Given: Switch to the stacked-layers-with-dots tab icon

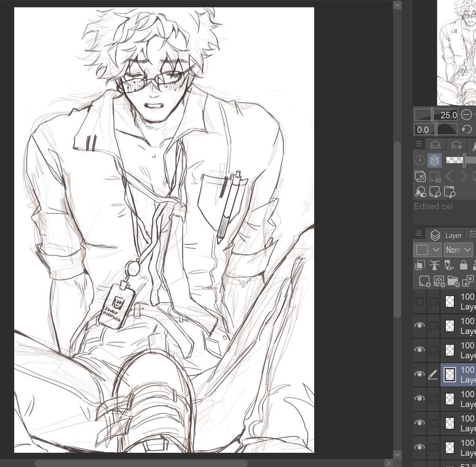Looking at the screenshot, I should (x=435, y=145).
